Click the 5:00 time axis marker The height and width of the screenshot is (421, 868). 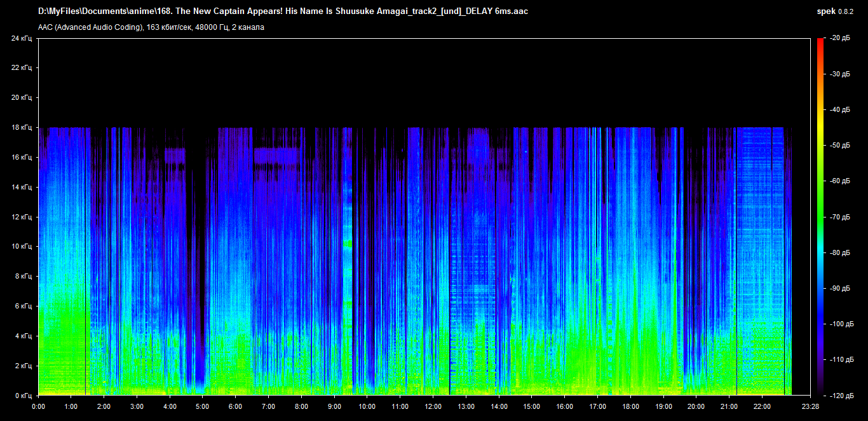tap(202, 406)
